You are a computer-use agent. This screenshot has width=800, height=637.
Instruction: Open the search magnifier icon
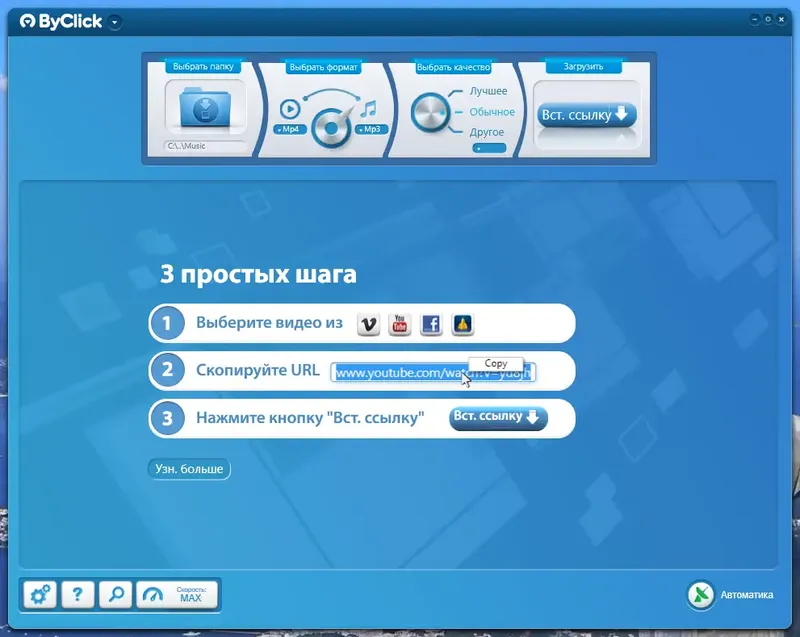(116, 594)
